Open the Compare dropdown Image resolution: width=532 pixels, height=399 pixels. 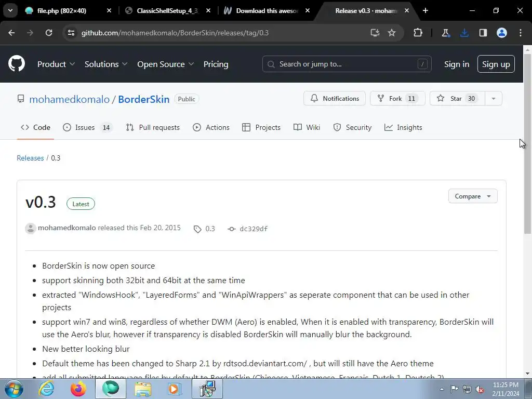(473, 196)
